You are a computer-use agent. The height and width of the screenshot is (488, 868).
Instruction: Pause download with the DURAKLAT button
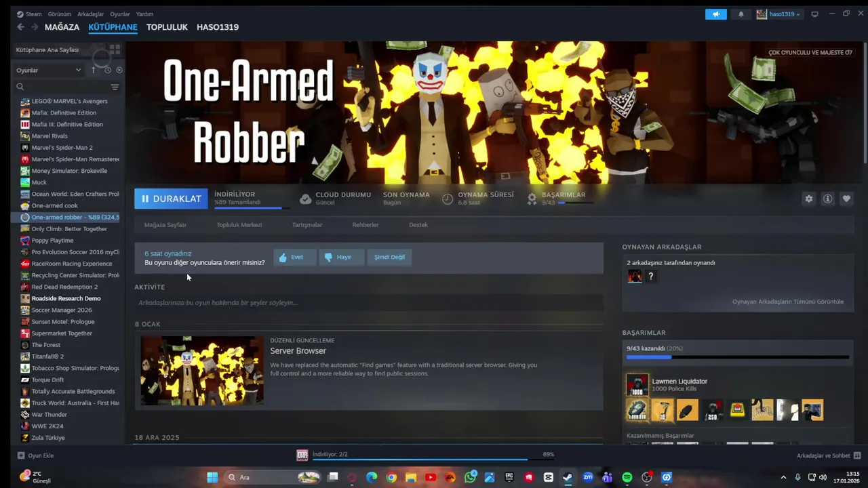[x=171, y=199]
